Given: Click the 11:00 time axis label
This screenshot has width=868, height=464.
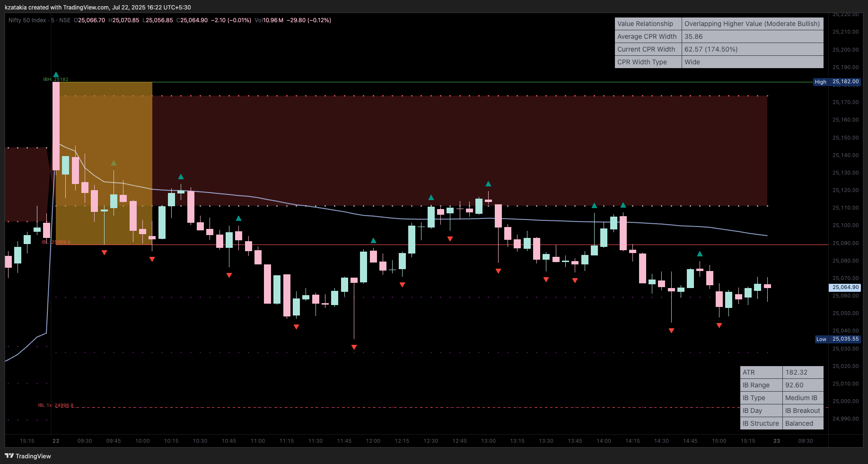Looking at the screenshot, I should 258,441.
